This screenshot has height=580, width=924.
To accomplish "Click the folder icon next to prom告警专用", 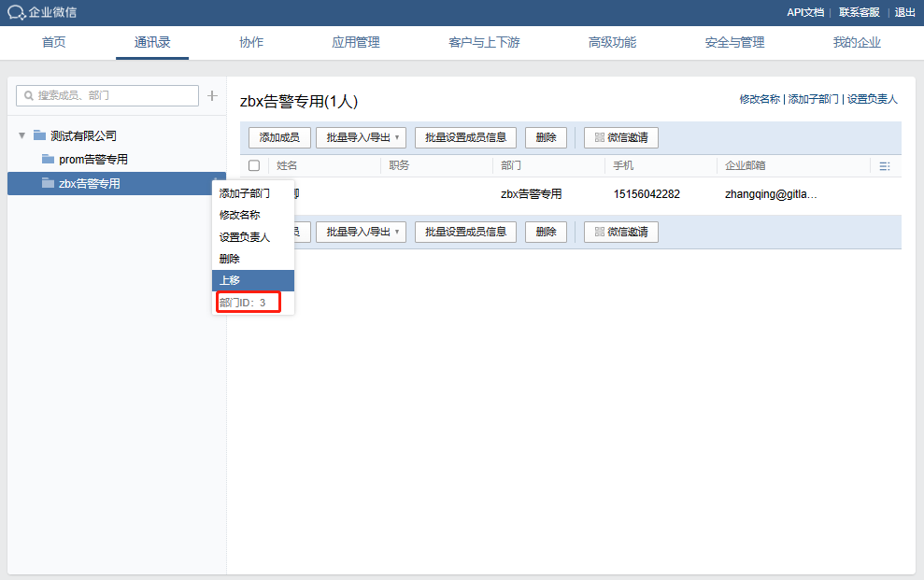I will 48,160.
